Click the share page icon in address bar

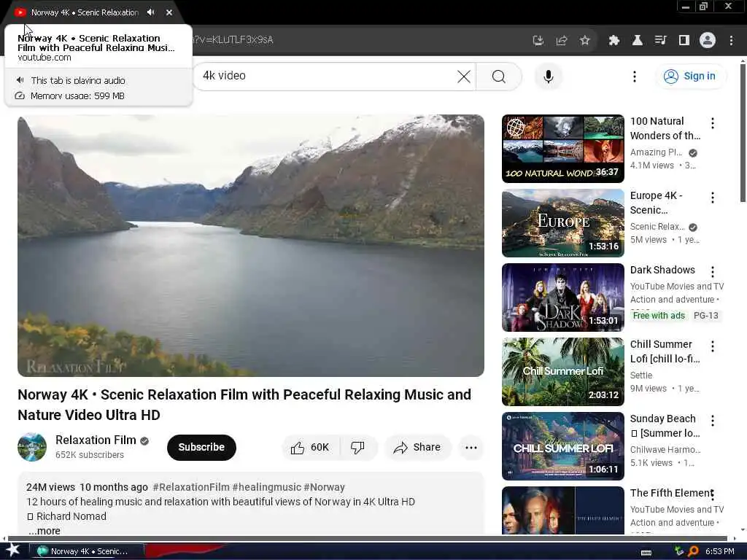[x=562, y=41]
